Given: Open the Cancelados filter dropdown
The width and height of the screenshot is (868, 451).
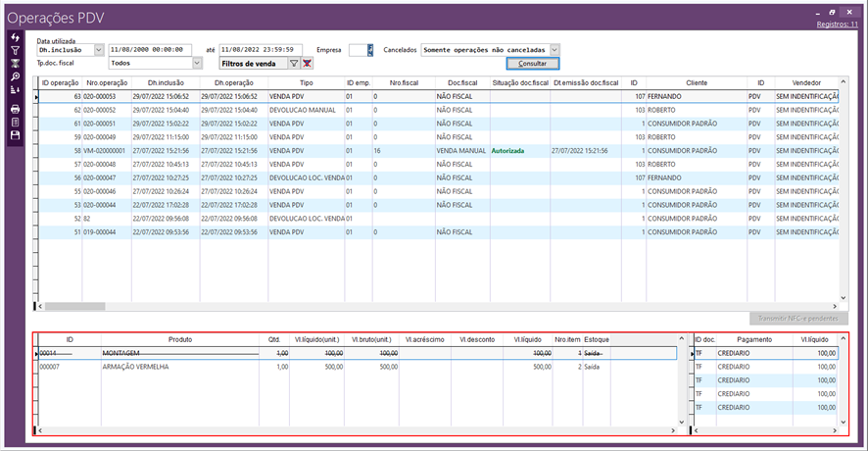Looking at the screenshot, I should click(x=555, y=49).
